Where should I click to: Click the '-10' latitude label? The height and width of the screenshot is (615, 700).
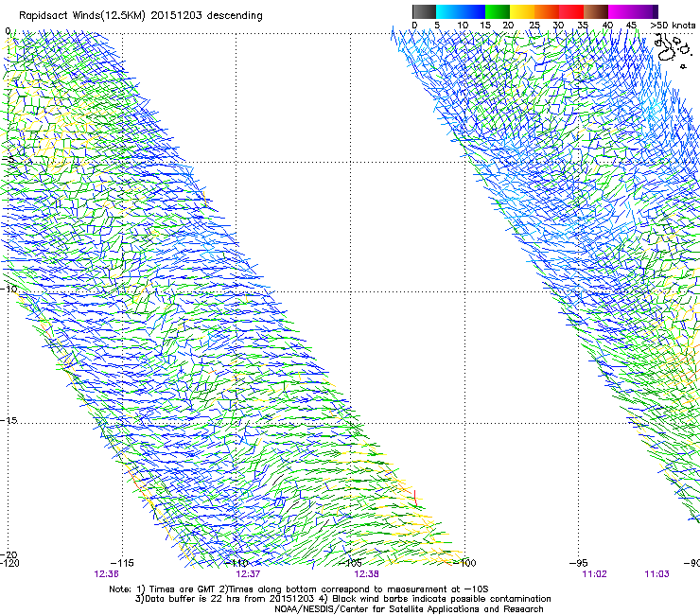pyautogui.click(x=9, y=289)
